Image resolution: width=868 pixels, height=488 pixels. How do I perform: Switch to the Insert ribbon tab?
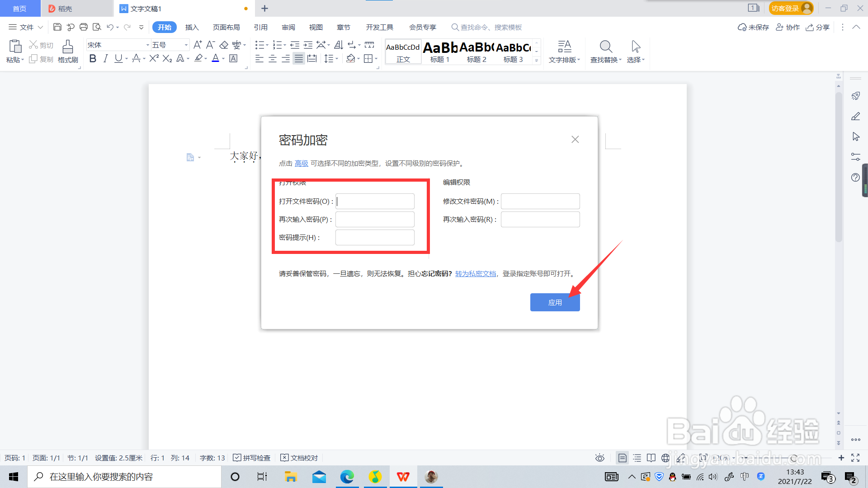click(192, 27)
